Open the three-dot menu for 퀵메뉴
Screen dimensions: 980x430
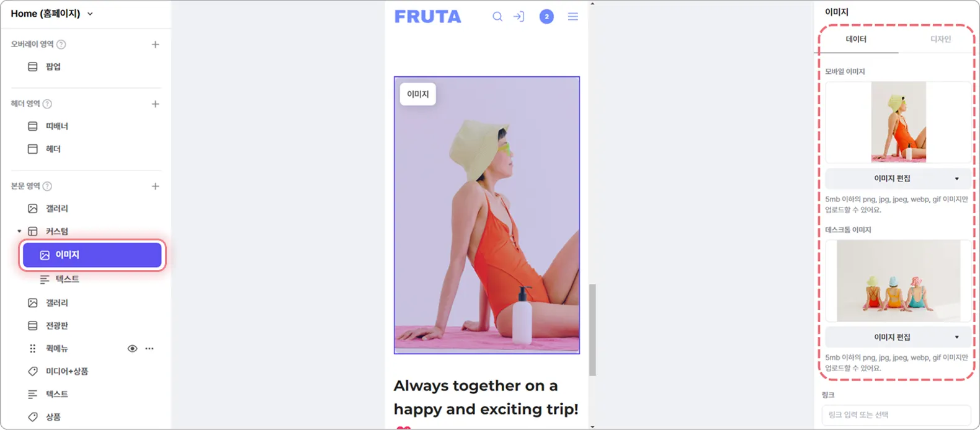149,349
